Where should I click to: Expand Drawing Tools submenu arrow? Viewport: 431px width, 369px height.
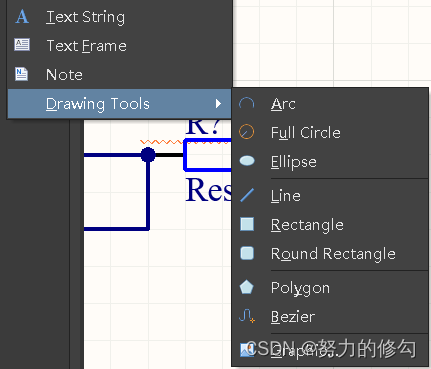pos(218,104)
